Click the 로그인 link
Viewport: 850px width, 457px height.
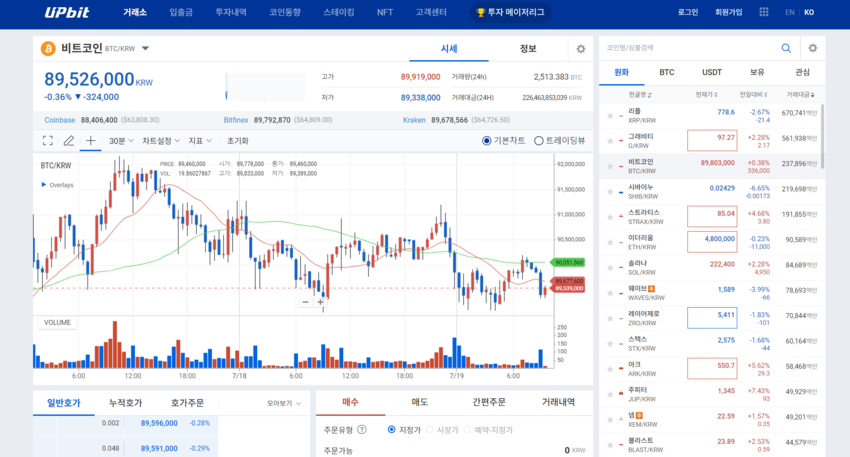[688, 12]
